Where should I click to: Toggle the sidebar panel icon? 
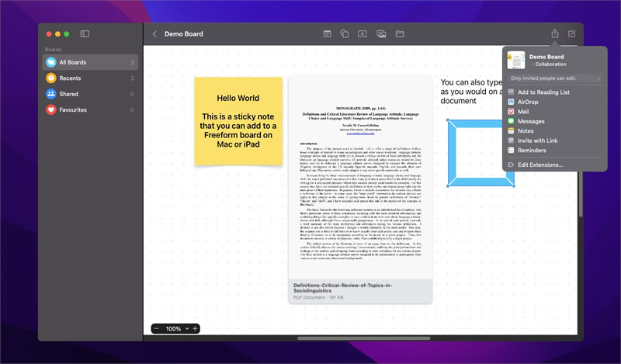pyautogui.click(x=85, y=34)
